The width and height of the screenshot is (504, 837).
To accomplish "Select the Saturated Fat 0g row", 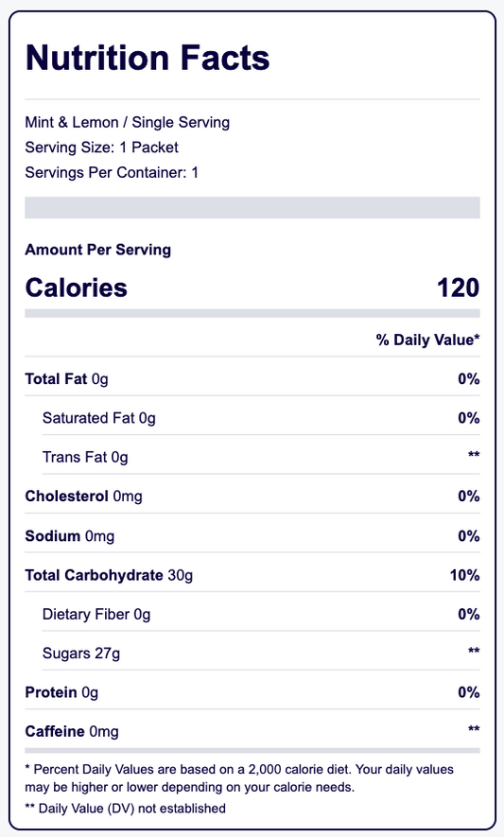I will (x=261, y=418).
